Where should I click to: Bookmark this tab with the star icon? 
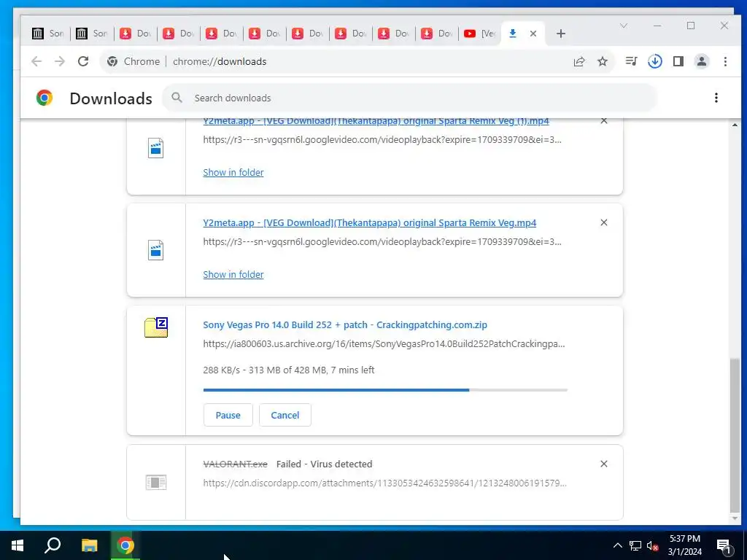(x=603, y=61)
